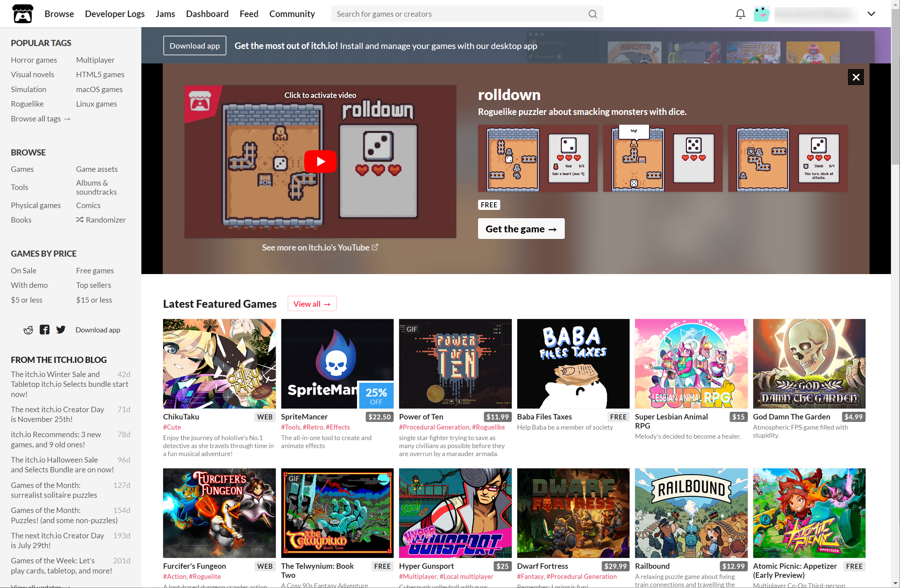Go to the Jams menu item
This screenshot has height=588, width=900.
click(x=165, y=14)
